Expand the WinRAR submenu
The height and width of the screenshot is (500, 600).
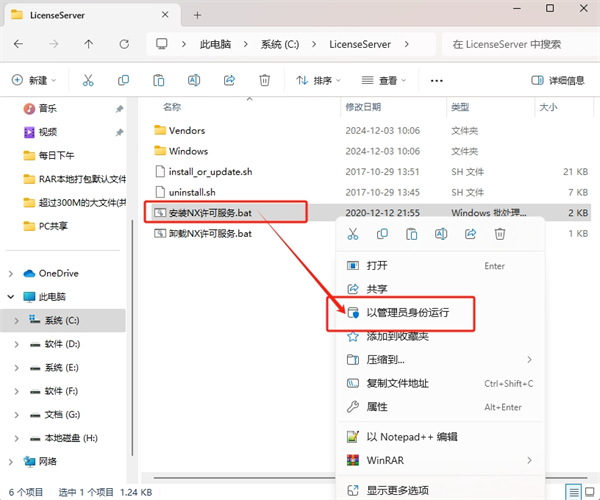pos(440,460)
